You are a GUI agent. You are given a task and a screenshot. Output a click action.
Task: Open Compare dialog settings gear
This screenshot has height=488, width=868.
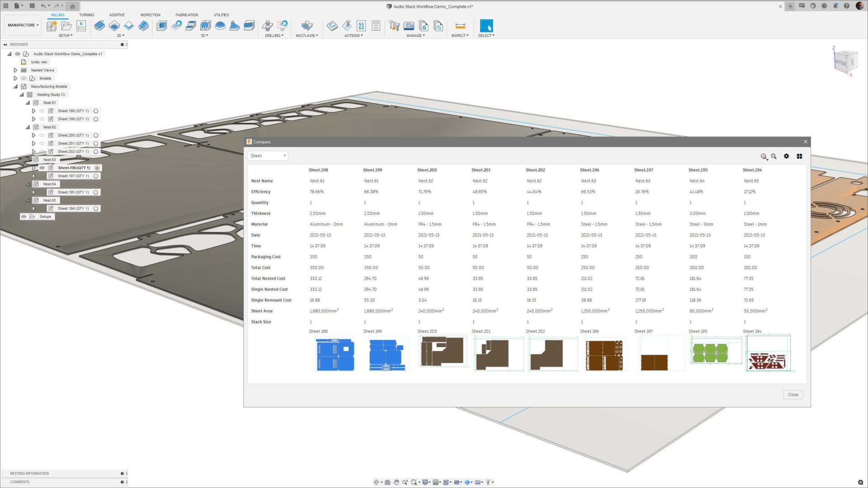(x=786, y=156)
